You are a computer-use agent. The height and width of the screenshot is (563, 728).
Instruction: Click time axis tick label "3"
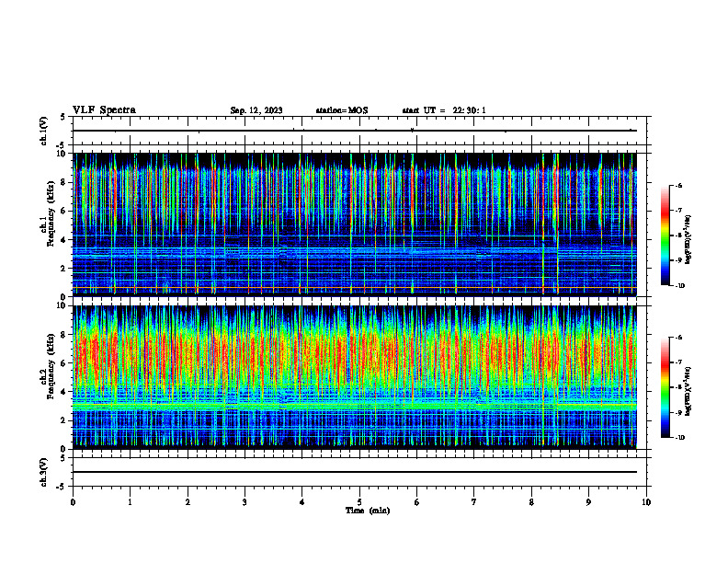[245, 502]
